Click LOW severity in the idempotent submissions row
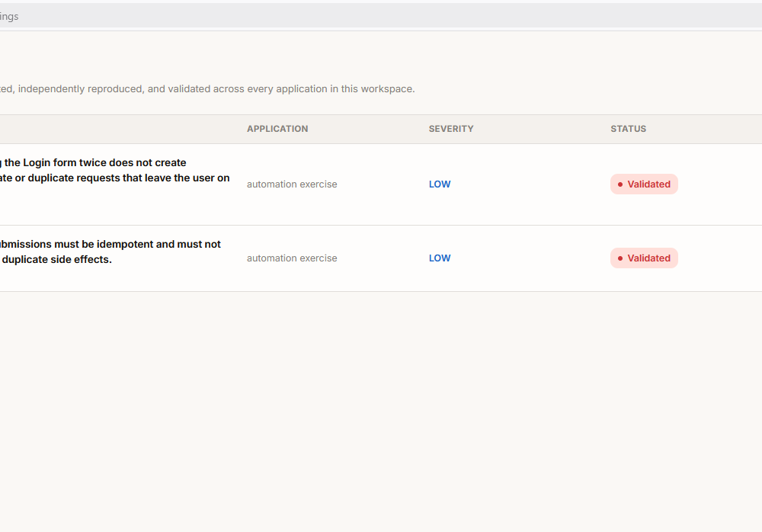This screenshot has height=532, width=762. click(440, 258)
